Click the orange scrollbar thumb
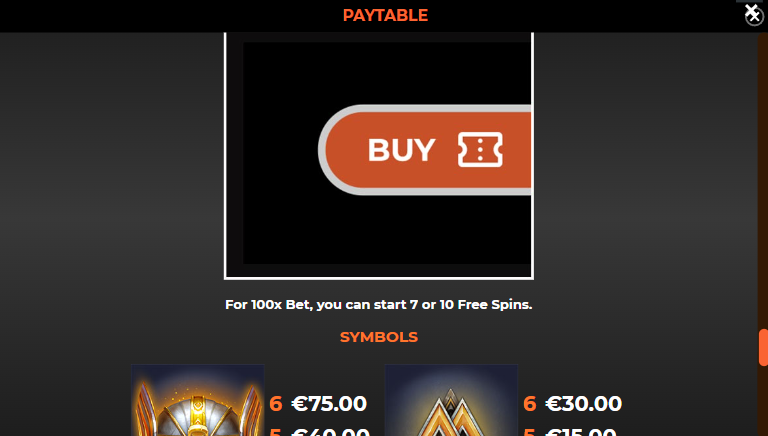 pyautogui.click(x=763, y=348)
